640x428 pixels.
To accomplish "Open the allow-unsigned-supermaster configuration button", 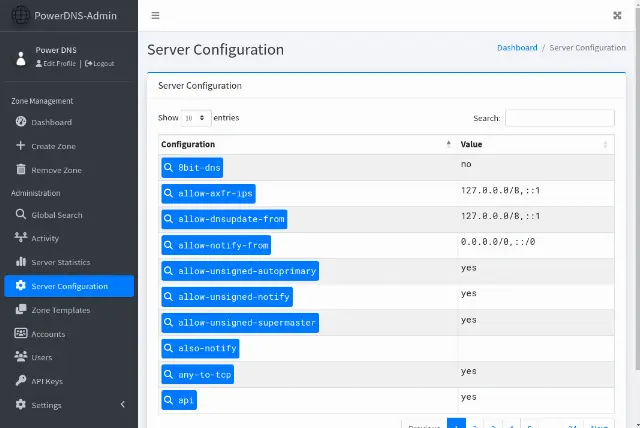I will tap(240, 323).
